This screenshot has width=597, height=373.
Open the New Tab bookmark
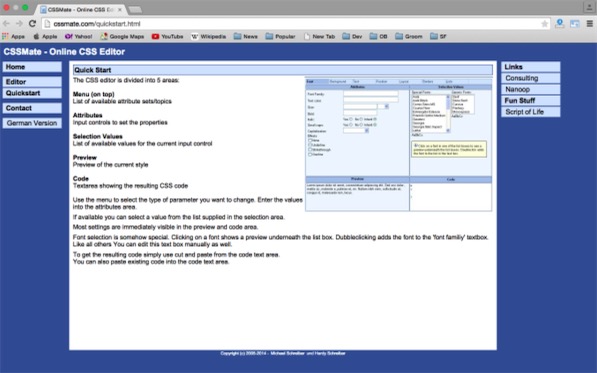319,37
